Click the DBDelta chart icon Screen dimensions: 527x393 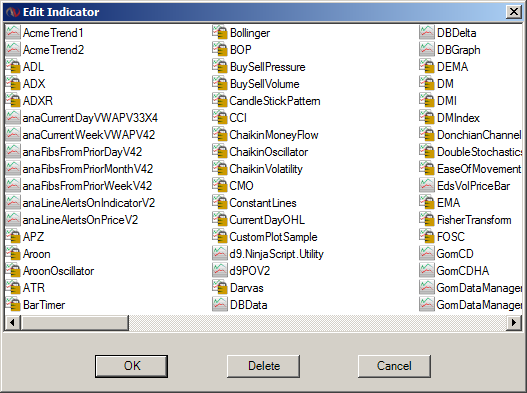[427, 33]
